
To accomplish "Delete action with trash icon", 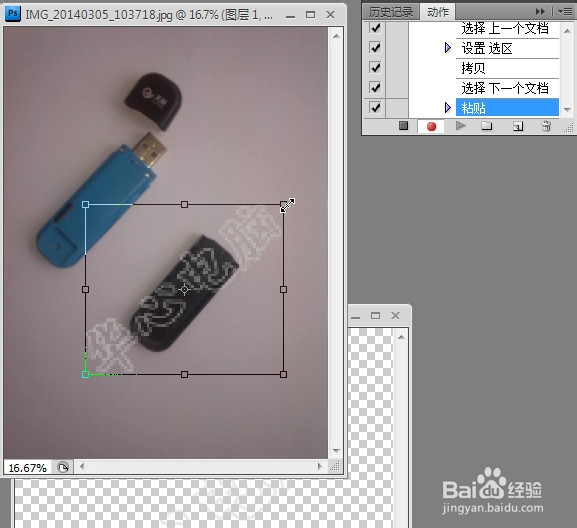I will pos(546,126).
